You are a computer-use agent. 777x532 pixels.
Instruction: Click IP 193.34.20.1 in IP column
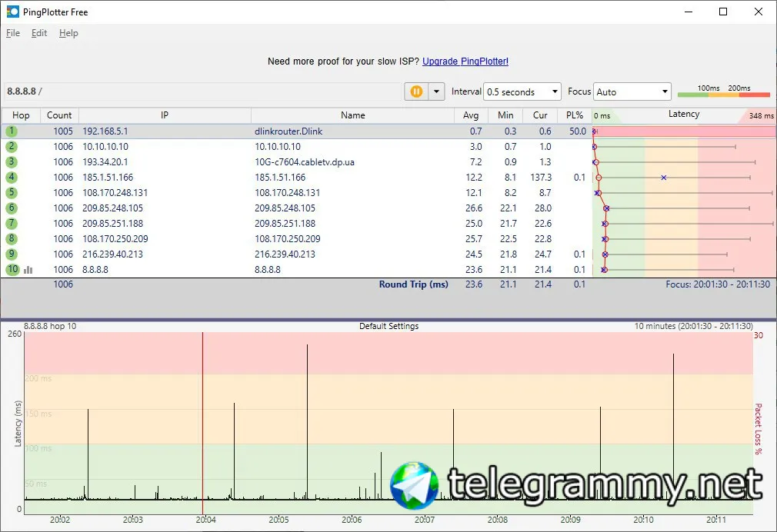click(105, 162)
